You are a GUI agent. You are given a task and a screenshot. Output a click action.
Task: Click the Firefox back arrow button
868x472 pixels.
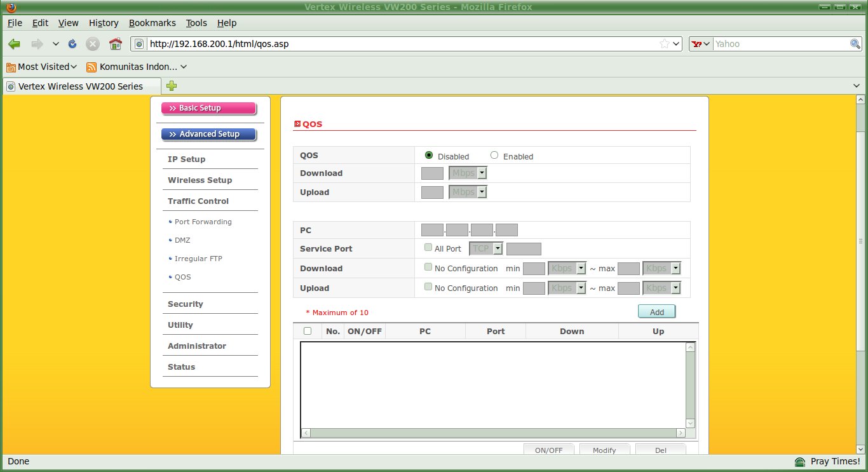tap(14, 44)
